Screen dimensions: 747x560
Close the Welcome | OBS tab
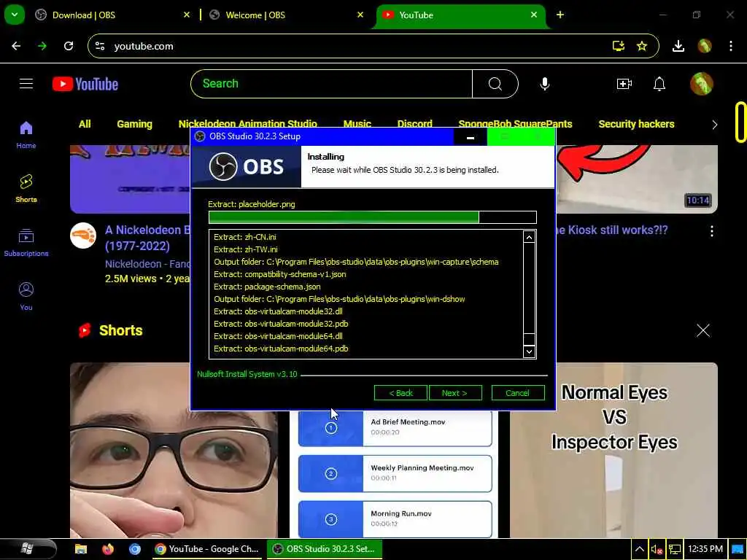[x=360, y=15]
